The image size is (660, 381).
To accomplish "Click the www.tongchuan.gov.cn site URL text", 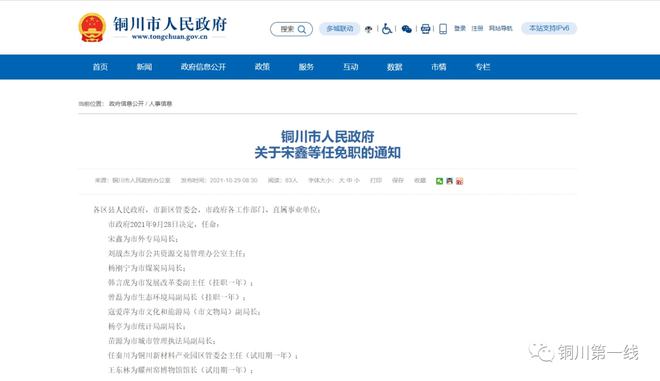I will [x=170, y=37].
